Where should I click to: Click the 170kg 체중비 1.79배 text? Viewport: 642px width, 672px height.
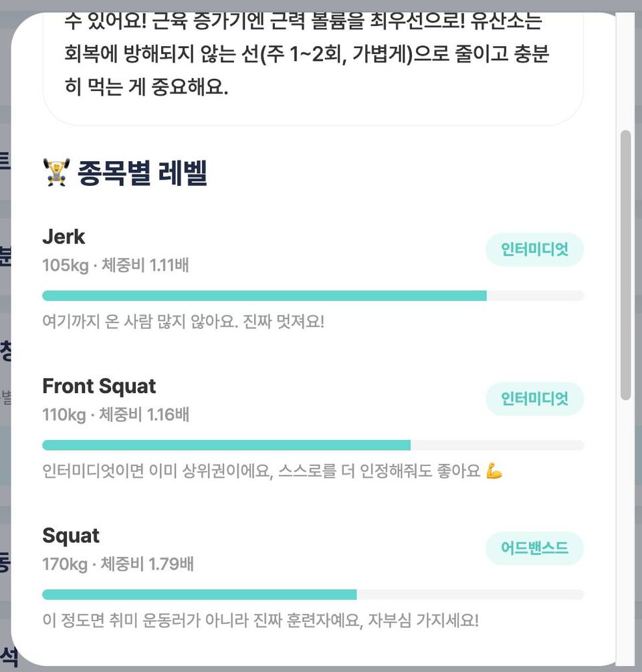click(118, 564)
